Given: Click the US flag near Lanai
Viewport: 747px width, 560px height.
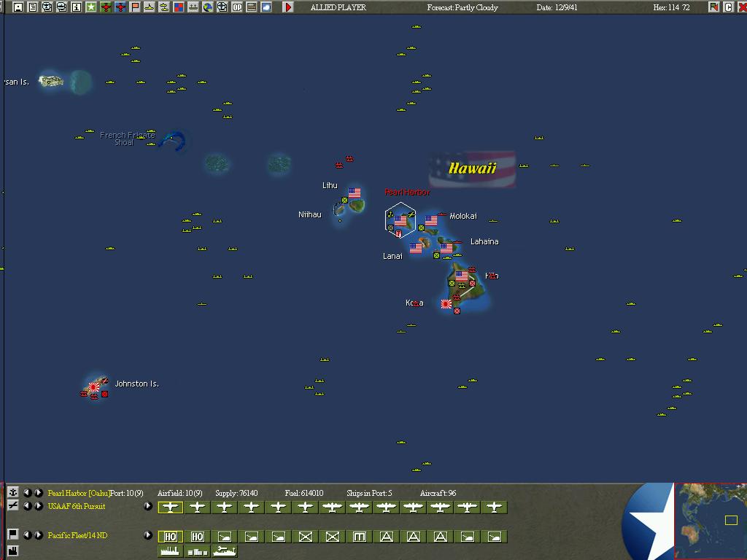Looking at the screenshot, I should point(416,248).
